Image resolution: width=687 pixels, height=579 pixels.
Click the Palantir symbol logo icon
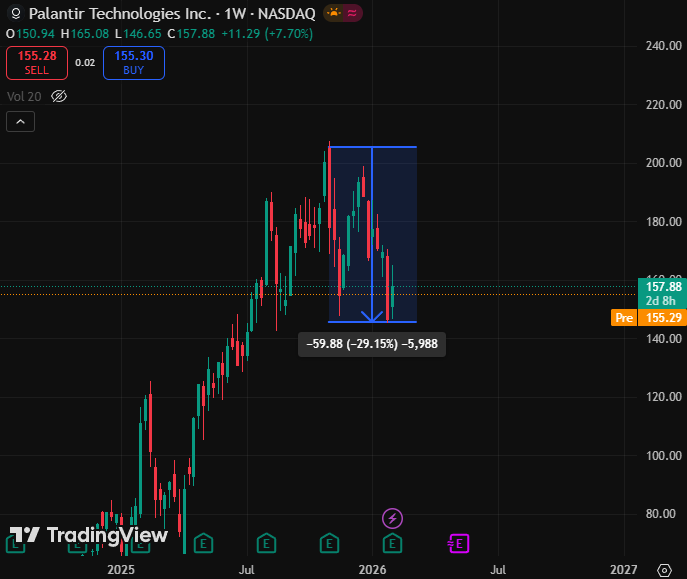click(15, 14)
